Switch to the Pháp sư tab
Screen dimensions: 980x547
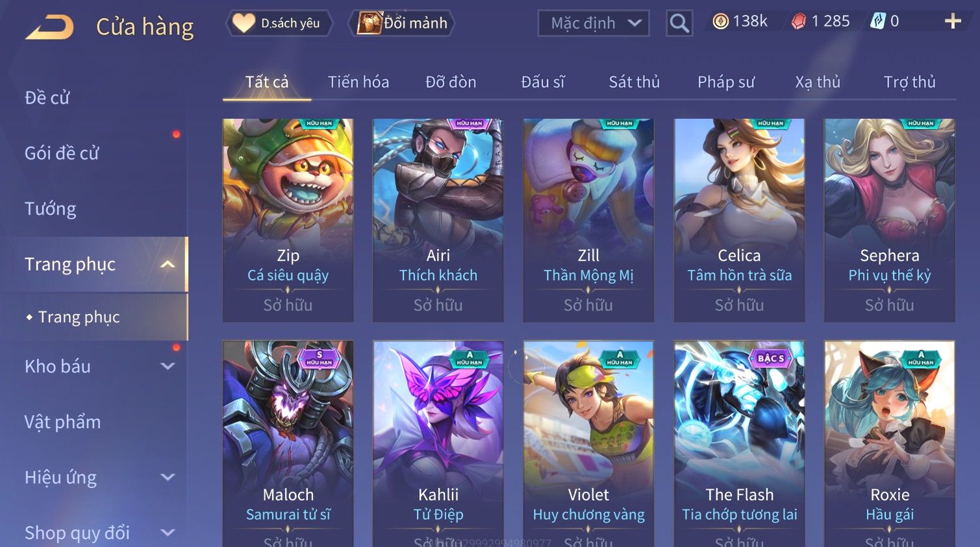click(726, 82)
